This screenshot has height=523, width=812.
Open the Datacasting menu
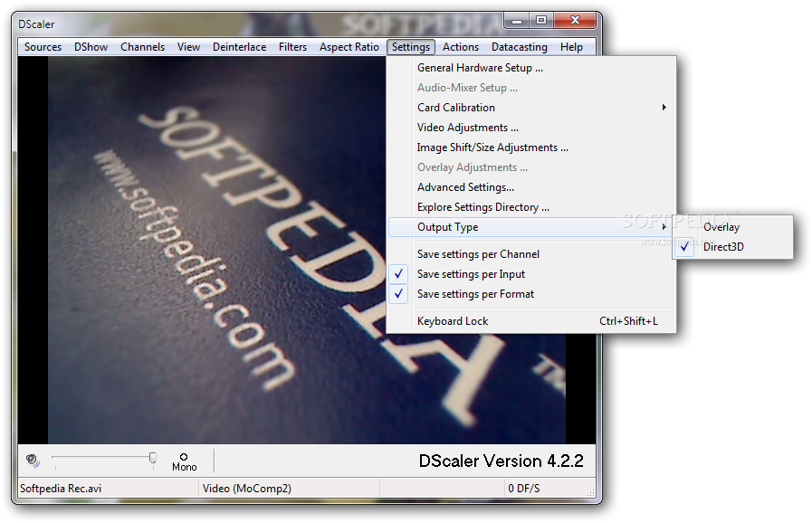tap(520, 47)
